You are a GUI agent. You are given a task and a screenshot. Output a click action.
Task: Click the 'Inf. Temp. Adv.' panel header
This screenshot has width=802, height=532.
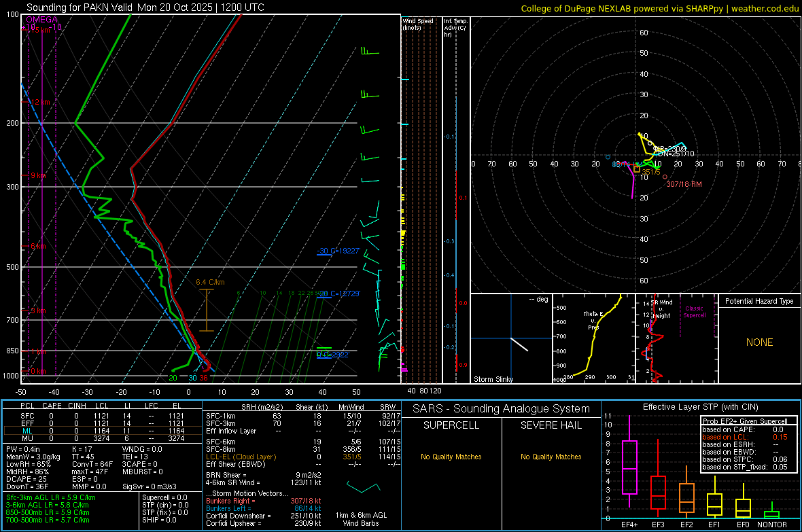click(455, 28)
